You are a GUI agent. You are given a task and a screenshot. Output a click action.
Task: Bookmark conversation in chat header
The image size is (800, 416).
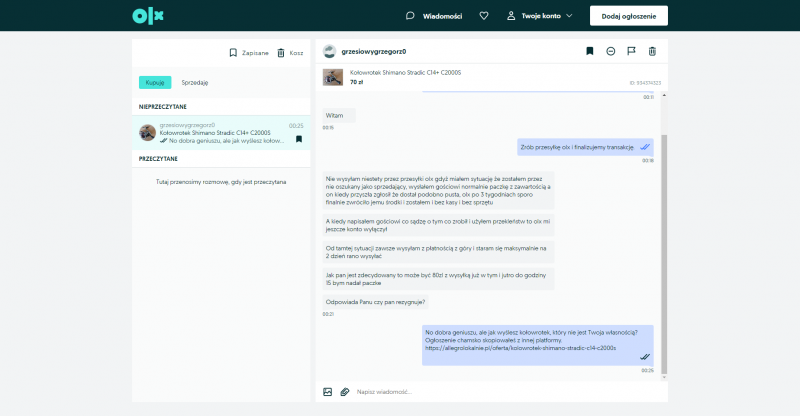[x=589, y=51]
